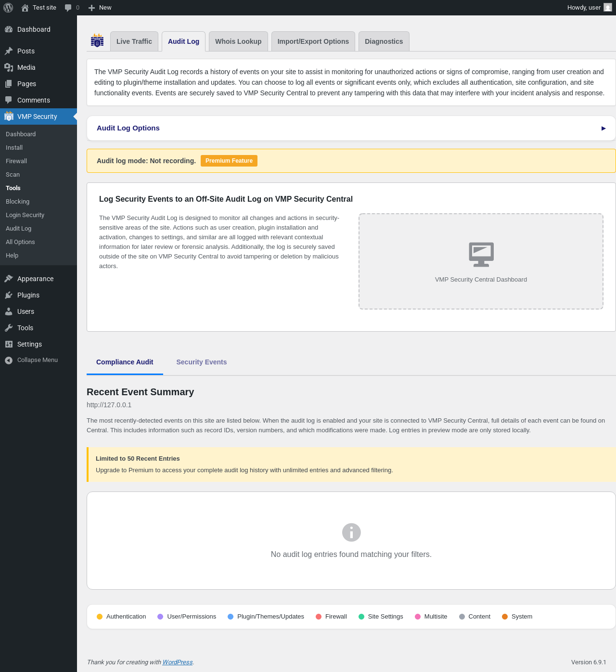The width and height of the screenshot is (616, 672).
Task: Click the Pages icon in sidebar
Action: (x=9, y=84)
